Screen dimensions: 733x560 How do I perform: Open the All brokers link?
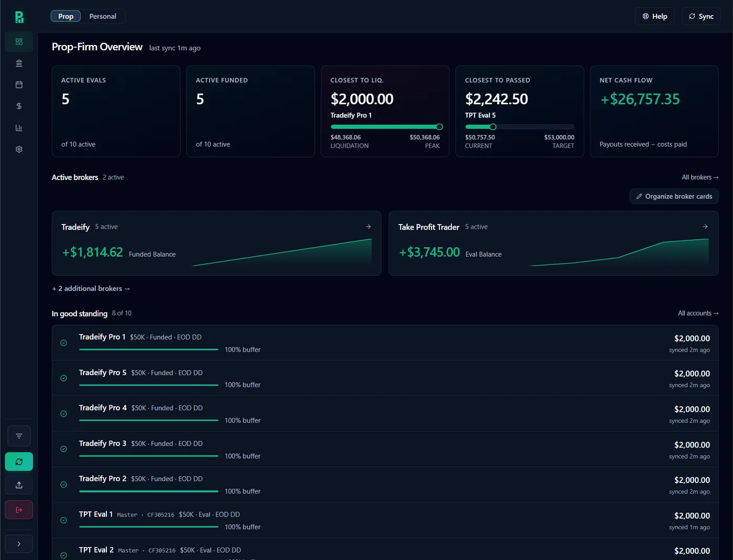(x=700, y=177)
